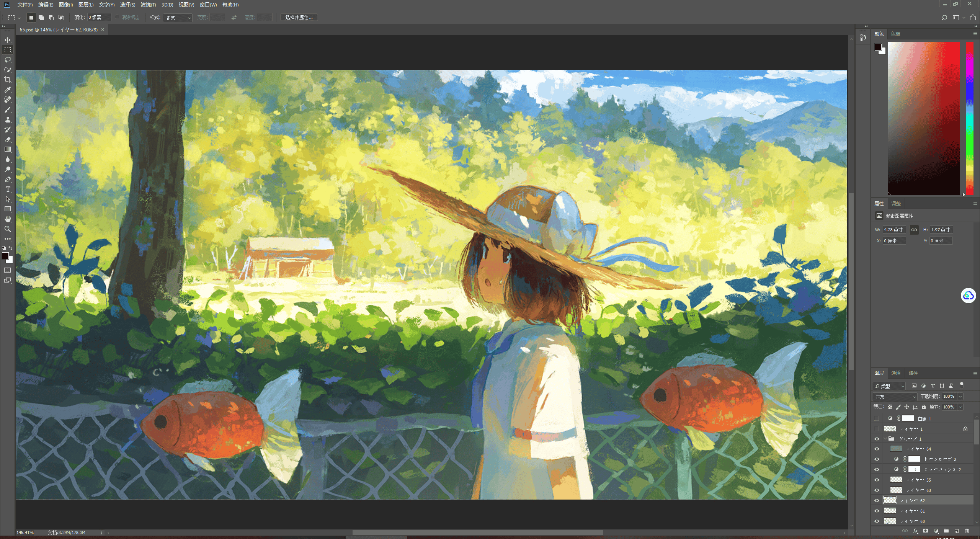Open the 滤镜(T) menu
980x539 pixels.
pyautogui.click(x=148, y=5)
